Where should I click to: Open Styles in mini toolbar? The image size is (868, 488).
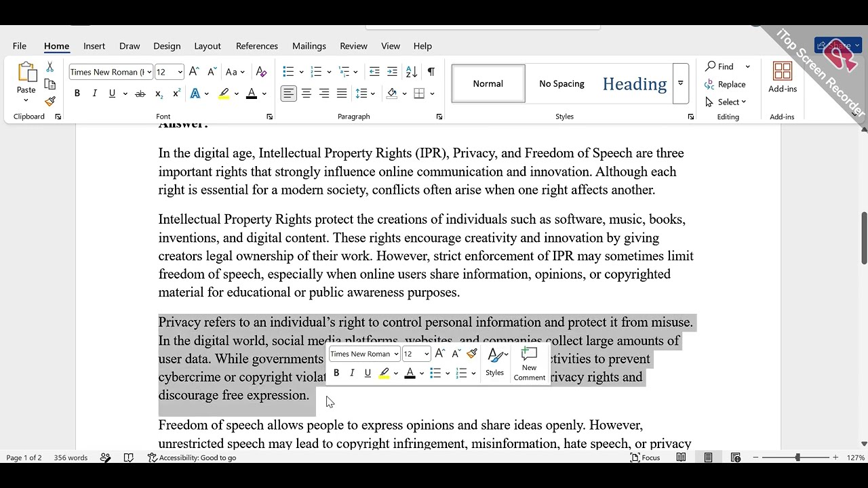click(x=495, y=363)
